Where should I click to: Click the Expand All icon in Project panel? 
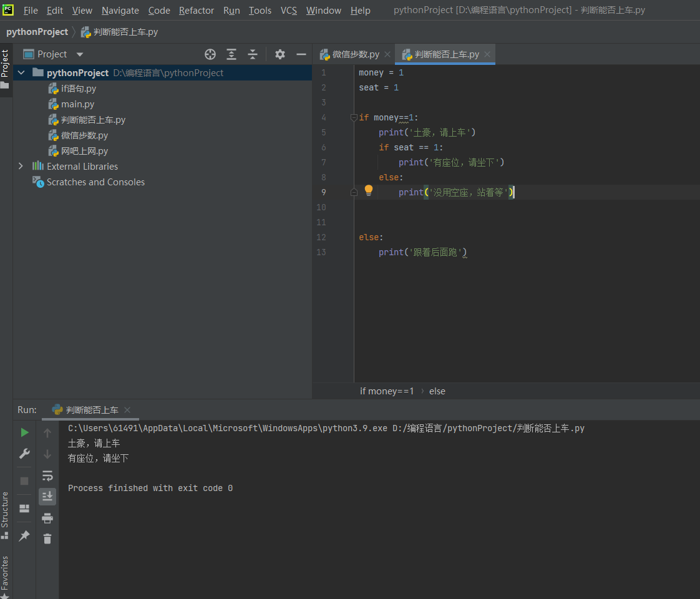point(231,54)
